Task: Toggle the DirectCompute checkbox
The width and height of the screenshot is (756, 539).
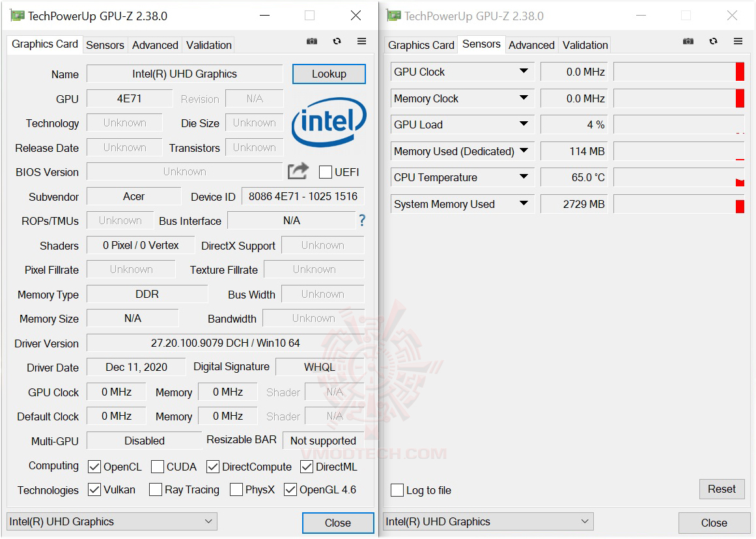Action: tap(213, 467)
